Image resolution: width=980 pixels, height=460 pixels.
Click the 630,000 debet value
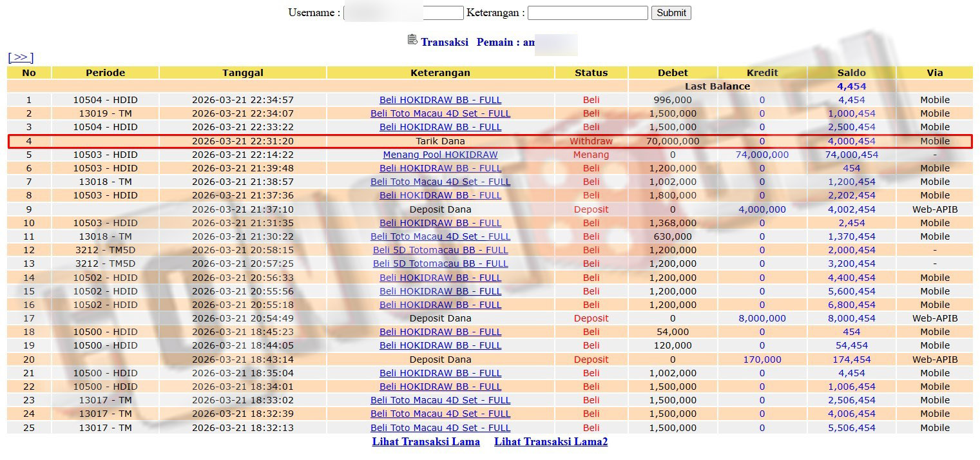tap(673, 236)
